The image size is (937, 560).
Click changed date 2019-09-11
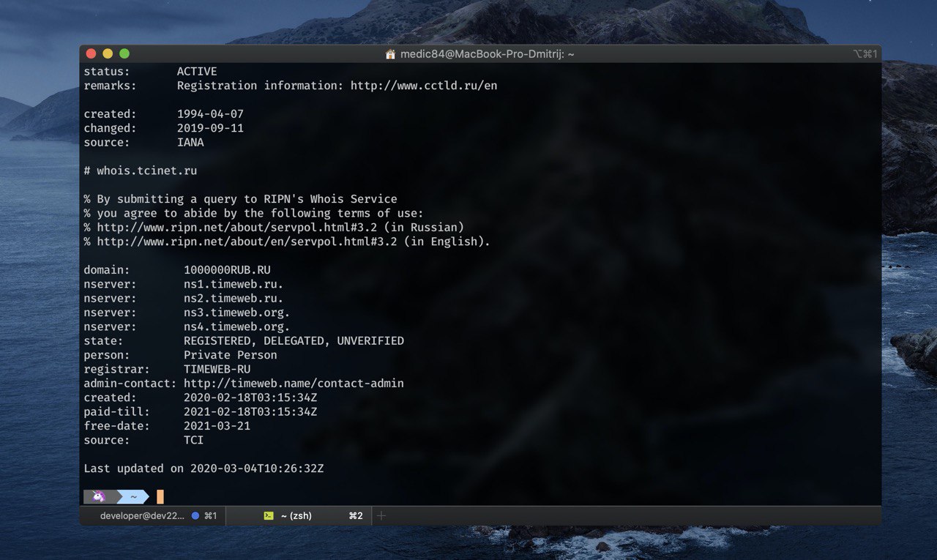[210, 128]
